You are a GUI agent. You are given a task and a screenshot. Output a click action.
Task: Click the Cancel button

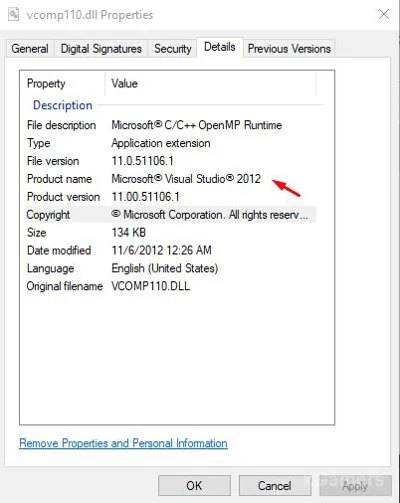(275, 486)
